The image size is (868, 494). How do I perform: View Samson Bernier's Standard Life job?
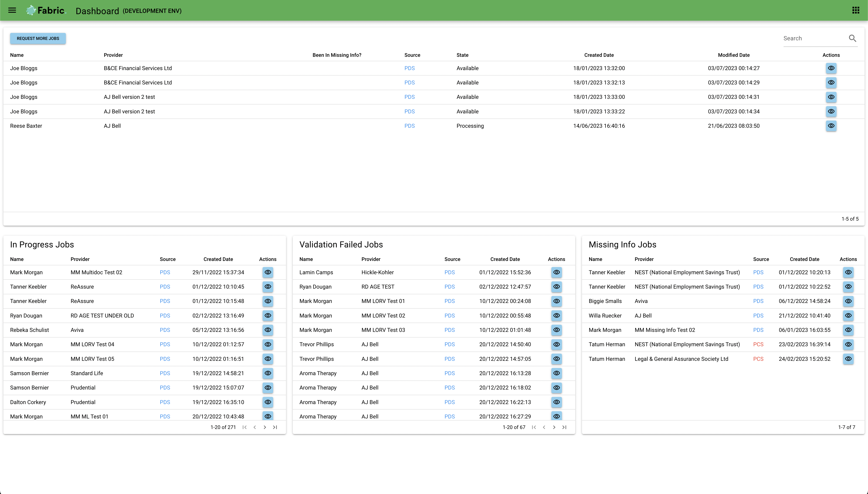pos(268,373)
